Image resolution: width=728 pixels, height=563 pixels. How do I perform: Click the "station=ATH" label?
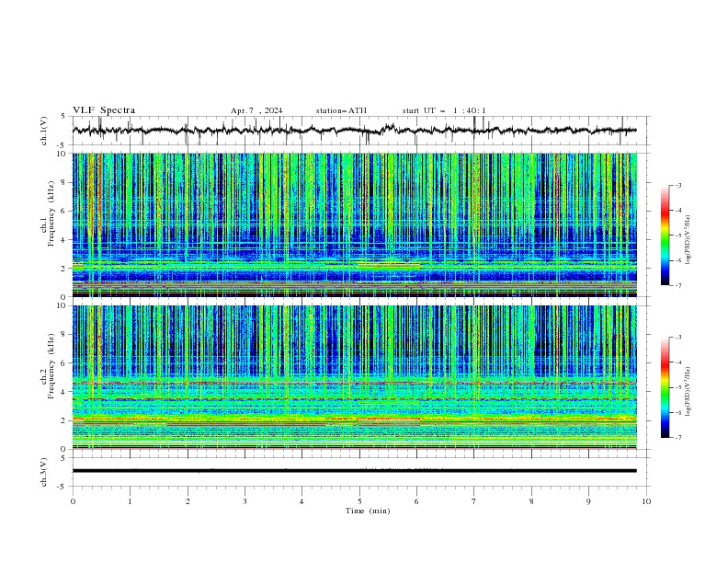341,110
